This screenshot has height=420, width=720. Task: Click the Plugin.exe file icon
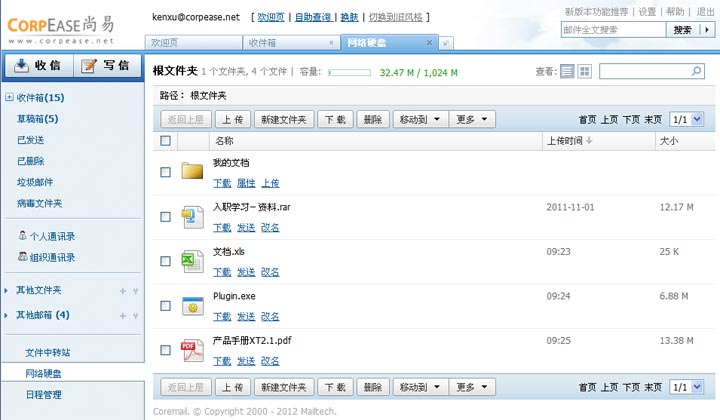[192, 306]
